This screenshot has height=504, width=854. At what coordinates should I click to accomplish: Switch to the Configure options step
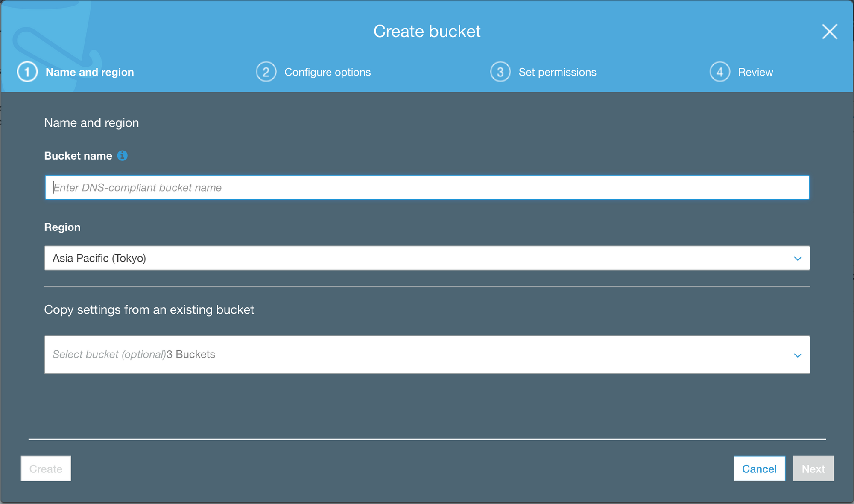tap(328, 72)
